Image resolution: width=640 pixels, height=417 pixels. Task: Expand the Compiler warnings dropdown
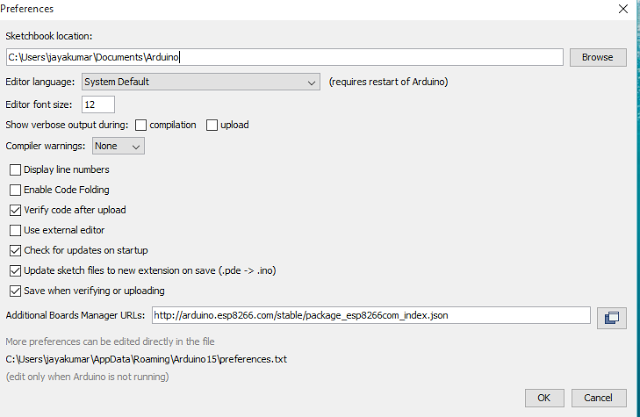tap(118, 146)
